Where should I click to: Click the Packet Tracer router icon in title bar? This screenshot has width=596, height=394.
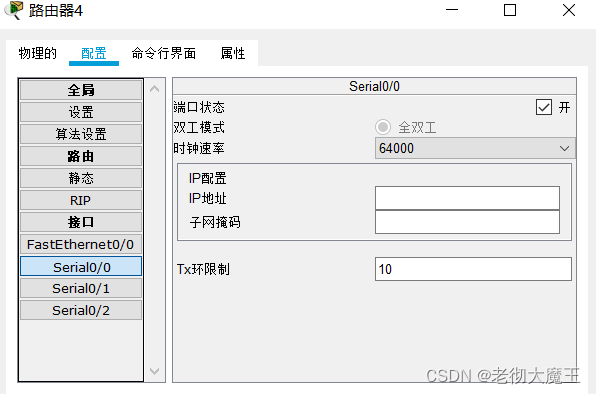pos(14,10)
